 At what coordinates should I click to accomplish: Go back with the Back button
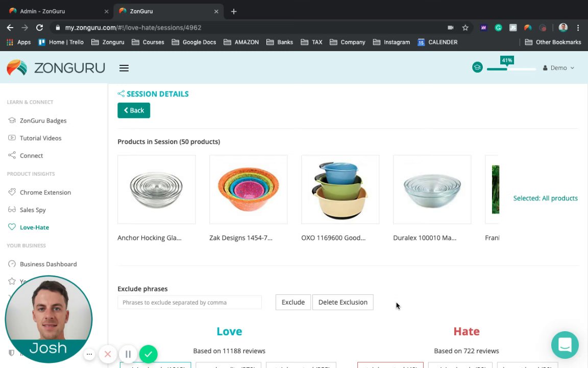pos(134,110)
